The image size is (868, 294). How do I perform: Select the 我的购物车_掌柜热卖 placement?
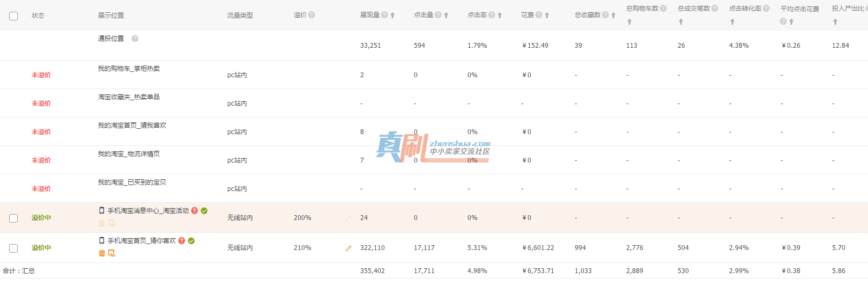[x=129, y=69]
